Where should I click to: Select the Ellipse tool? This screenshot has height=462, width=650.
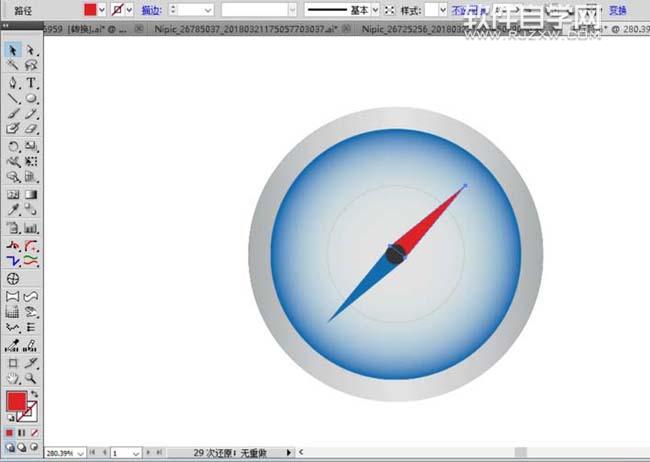[x=31, y=98]
